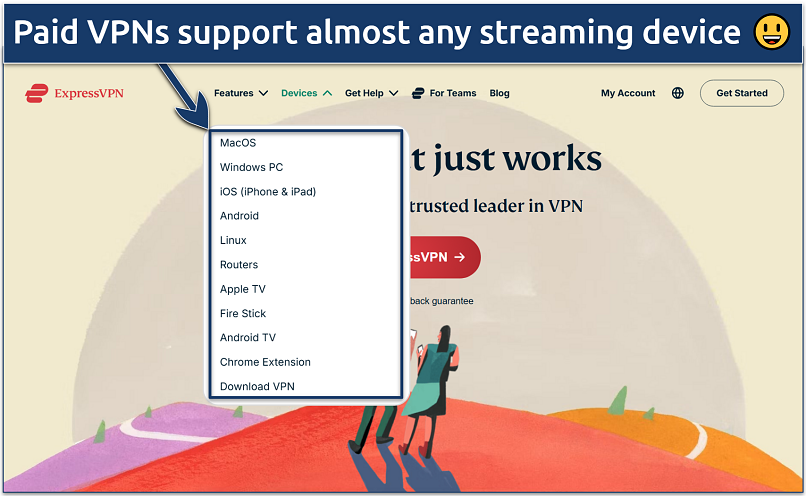Image resolution: width=806 pixels, height=496 pixels.
Task: Choose Android in the Devices menu
Action: [x=240, y=216]
